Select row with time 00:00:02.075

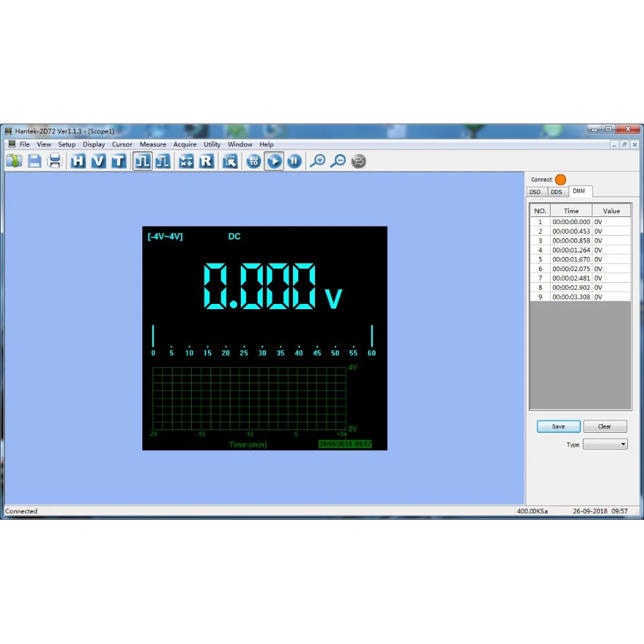(580, 269)
